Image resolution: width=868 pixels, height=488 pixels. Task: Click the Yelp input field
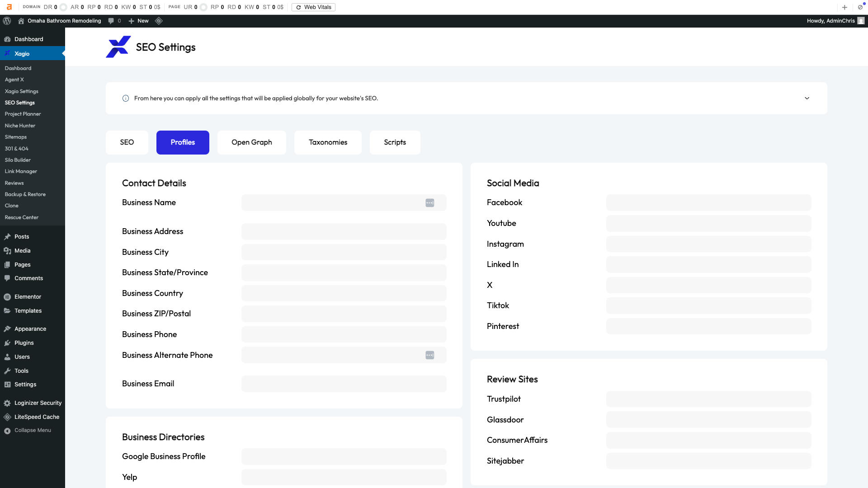(x=344, y=477)
